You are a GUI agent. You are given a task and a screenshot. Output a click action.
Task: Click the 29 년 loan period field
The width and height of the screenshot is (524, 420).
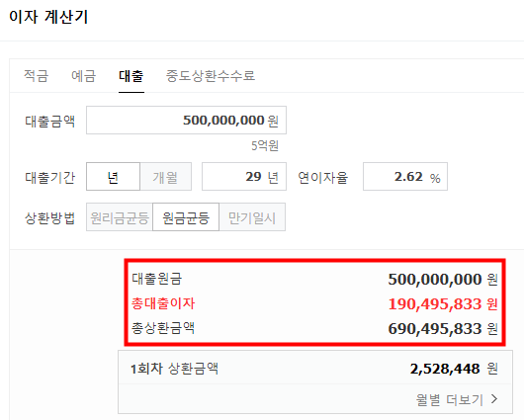pos(244,177)
